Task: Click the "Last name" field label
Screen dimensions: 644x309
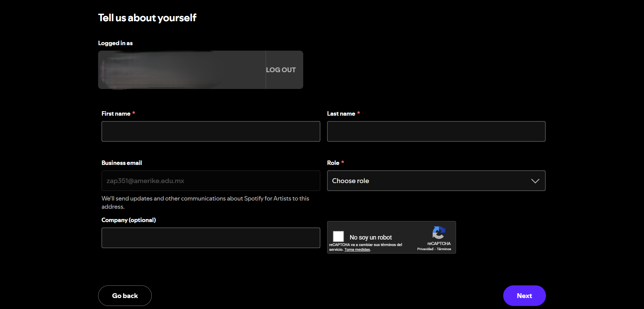Action: [x=341, y=114]
